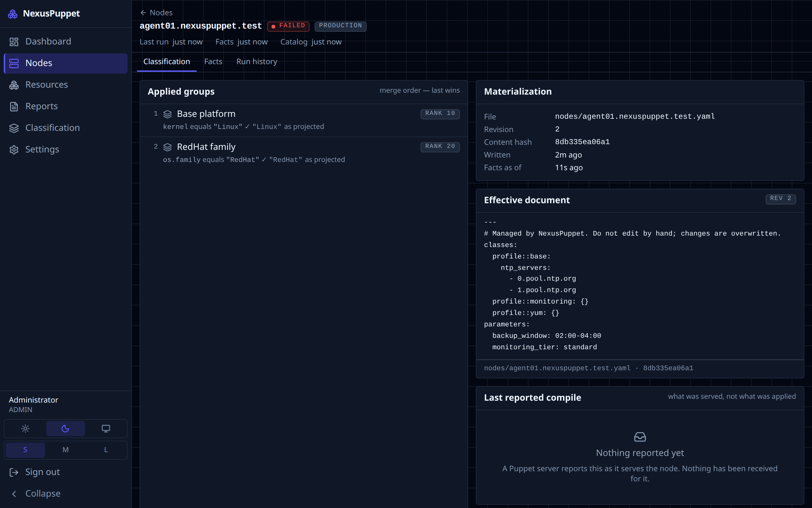Set text size to M
The width and height of the screenshot is (812, 508).
click(x=65, y=450)
